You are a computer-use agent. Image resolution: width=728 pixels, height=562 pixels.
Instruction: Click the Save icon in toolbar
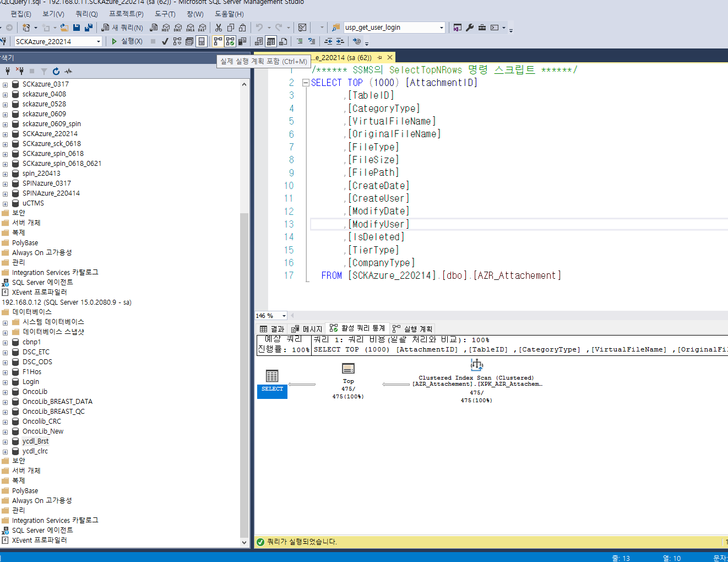[x=77, y=28]
